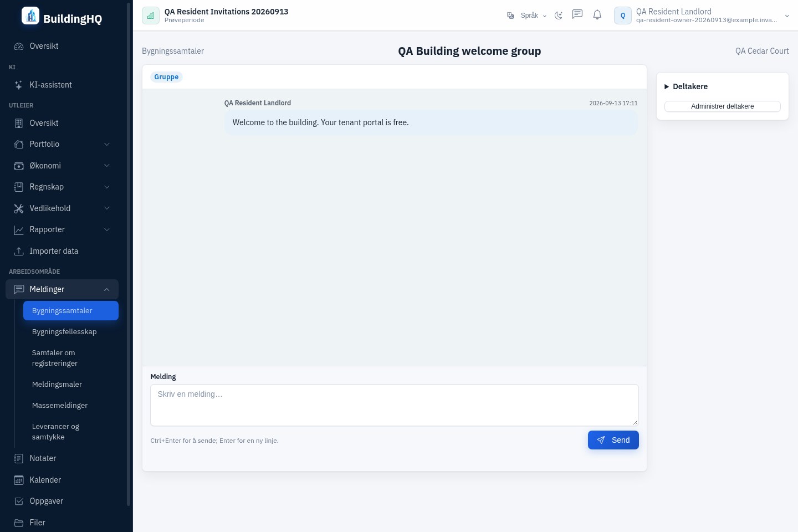Collapse the Meldinger sidebar section
Screen dimensions: 798x532
62,289
